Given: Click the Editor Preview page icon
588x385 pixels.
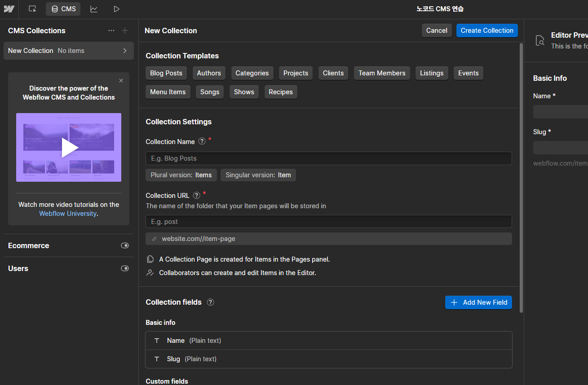Looking at the screenshot, I should [540, 40].
